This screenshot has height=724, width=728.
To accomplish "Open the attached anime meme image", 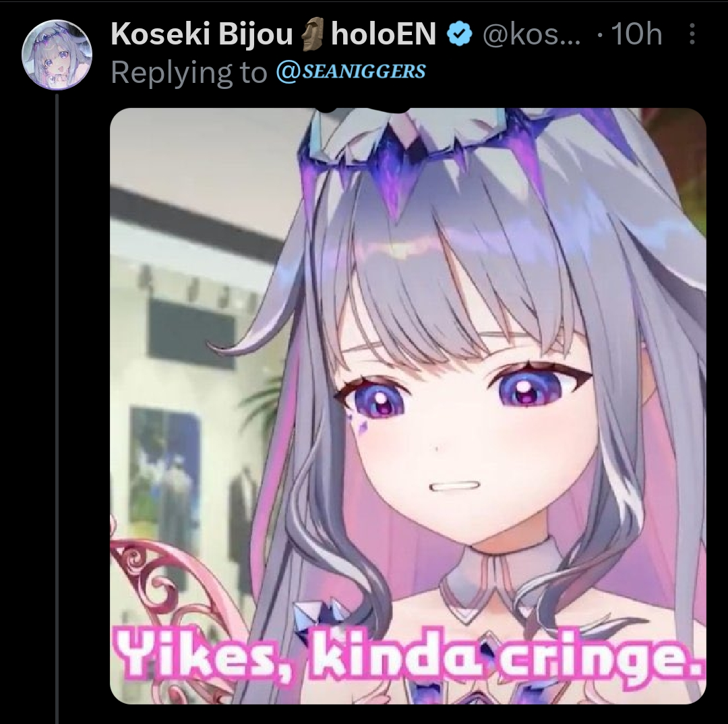I will [408, 406].
